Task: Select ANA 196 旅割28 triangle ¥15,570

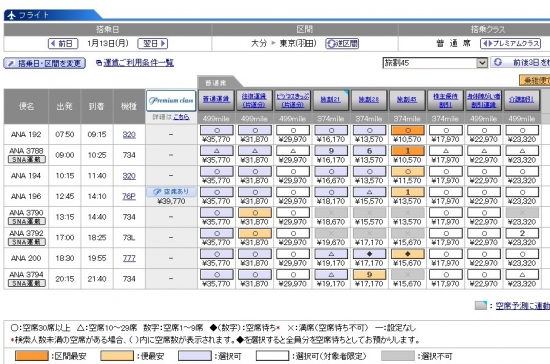Action: 369,192
